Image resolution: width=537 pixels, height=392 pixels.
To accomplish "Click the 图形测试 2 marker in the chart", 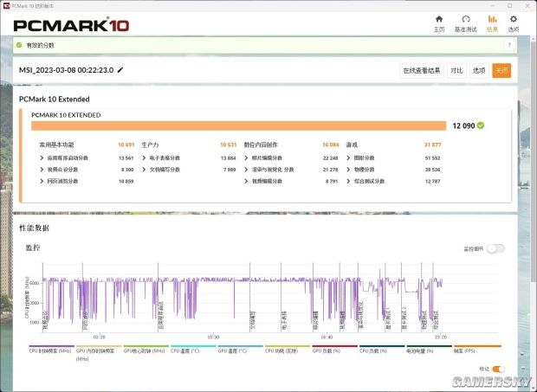I will [404, 318].
